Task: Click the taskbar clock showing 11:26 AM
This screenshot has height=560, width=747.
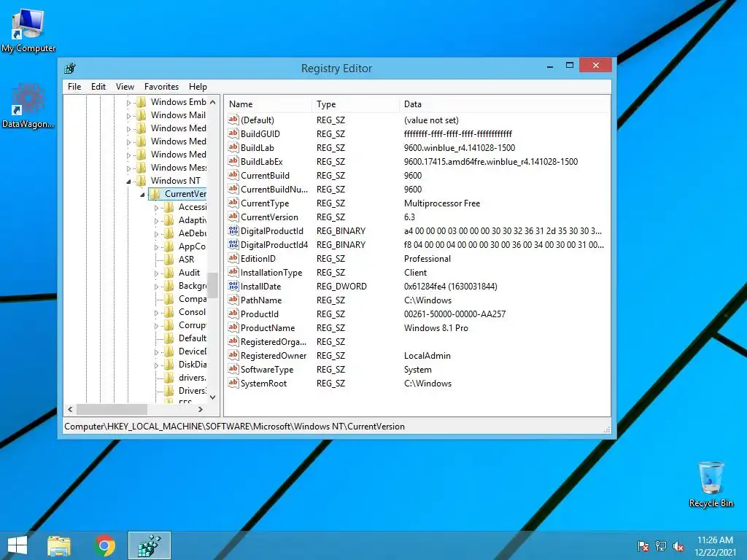Action: point(715,545)
